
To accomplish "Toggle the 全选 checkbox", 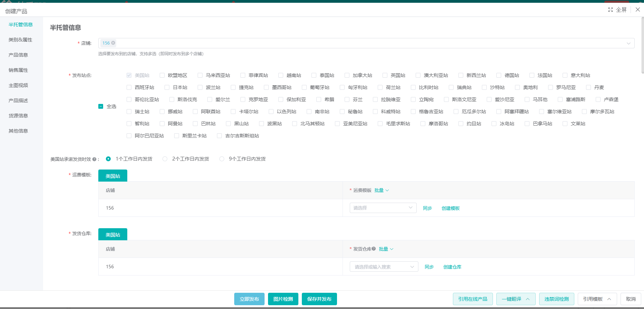I will pyautogui.click(x=101, y=106).
